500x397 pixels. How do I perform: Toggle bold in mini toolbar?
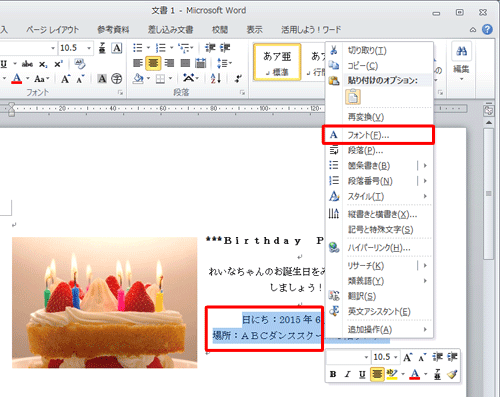click(x=333, y=374)
